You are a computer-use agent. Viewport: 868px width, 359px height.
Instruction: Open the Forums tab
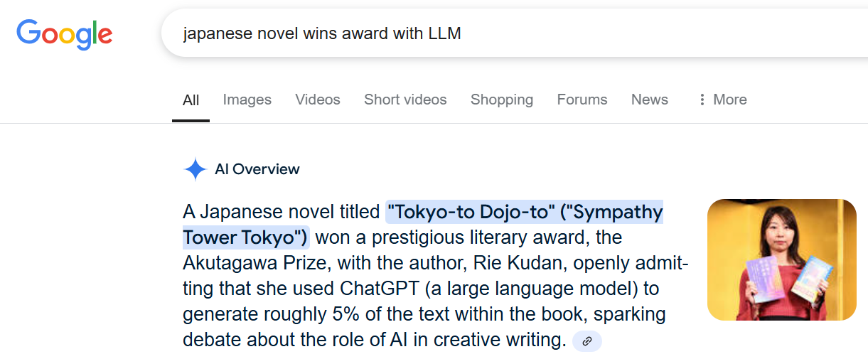coord(582,100)
